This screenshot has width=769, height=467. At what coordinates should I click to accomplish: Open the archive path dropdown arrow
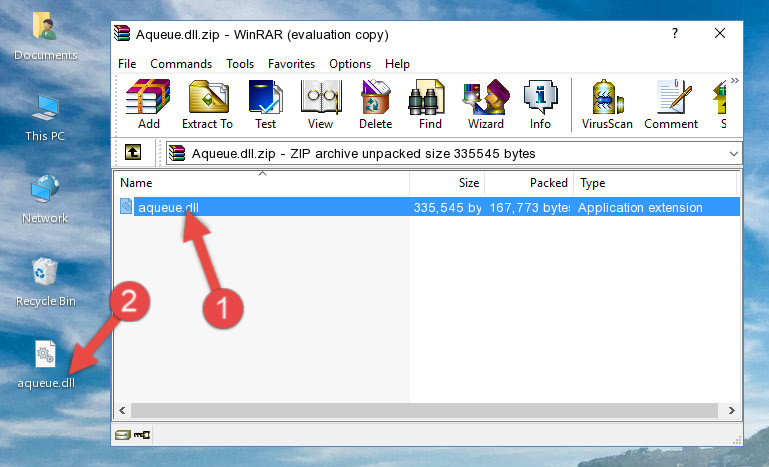click(x=733, y=154)
